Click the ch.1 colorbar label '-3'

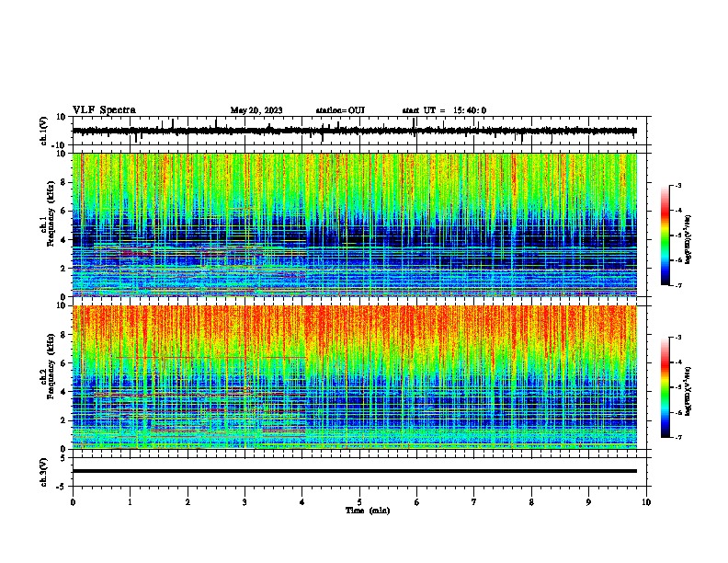point(678,185)
